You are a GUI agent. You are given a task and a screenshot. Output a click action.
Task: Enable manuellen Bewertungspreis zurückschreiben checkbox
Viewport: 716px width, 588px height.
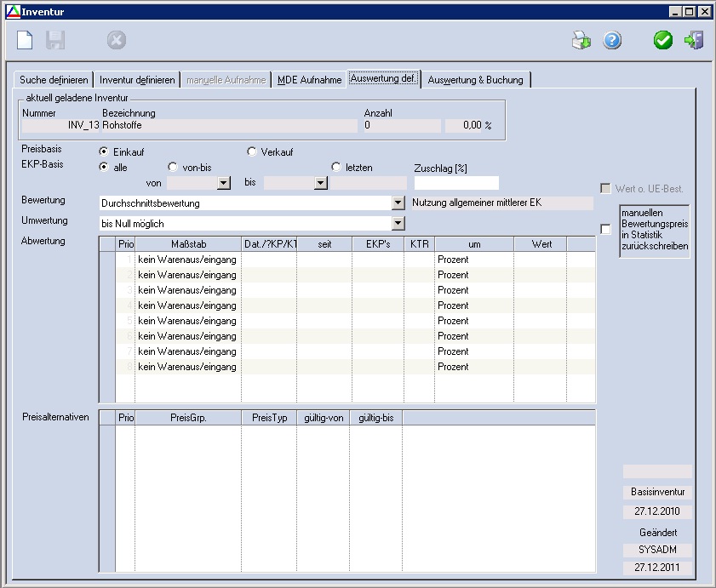pyautogui.click(x=605, y=229)
